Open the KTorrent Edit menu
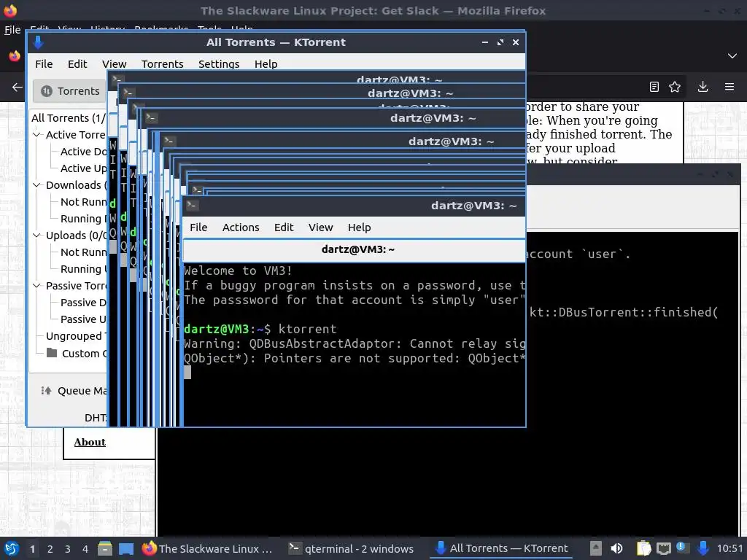747x560 pixels. (x=77, y=64)
